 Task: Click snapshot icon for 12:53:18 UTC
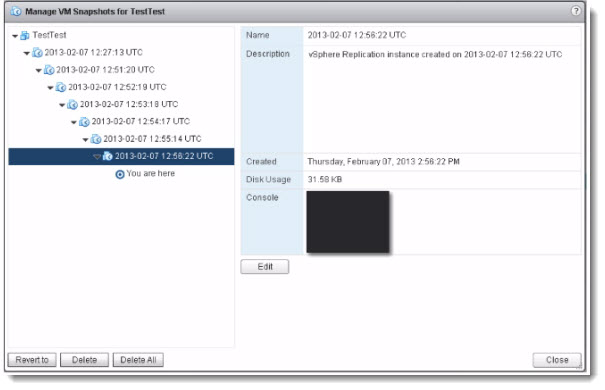73,105
